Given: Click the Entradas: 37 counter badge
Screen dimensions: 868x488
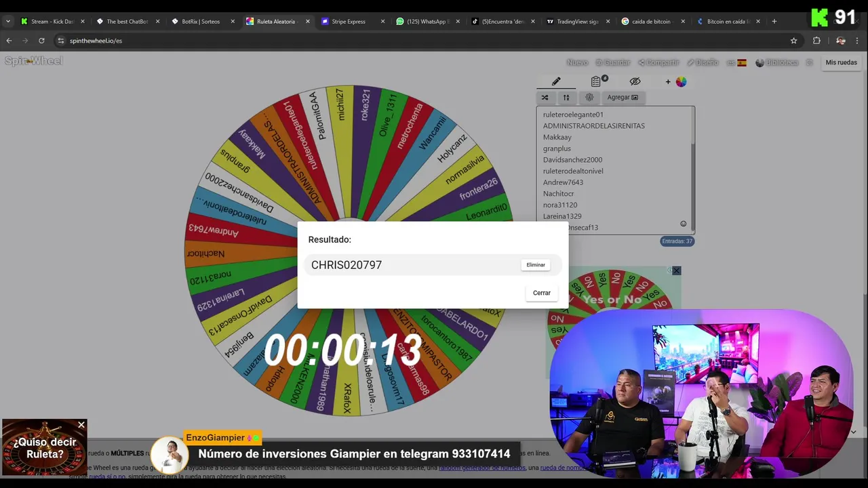Looking at the screenshot, I should [x=677, y=241].
